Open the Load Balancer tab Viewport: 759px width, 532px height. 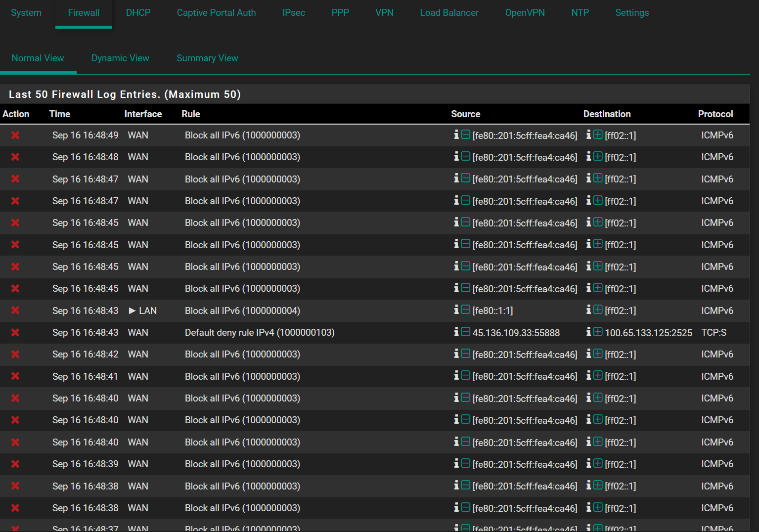tap(449, 13)
